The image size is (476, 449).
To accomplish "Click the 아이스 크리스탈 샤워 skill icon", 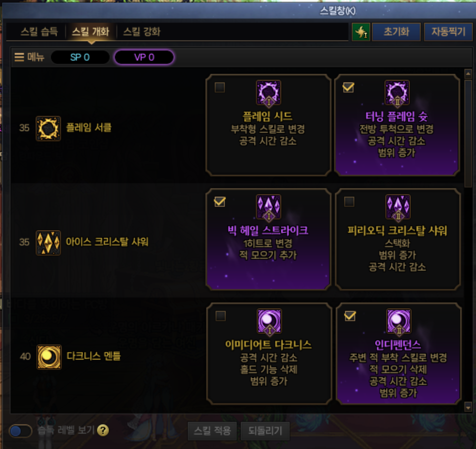I will (x=48, y=242).
